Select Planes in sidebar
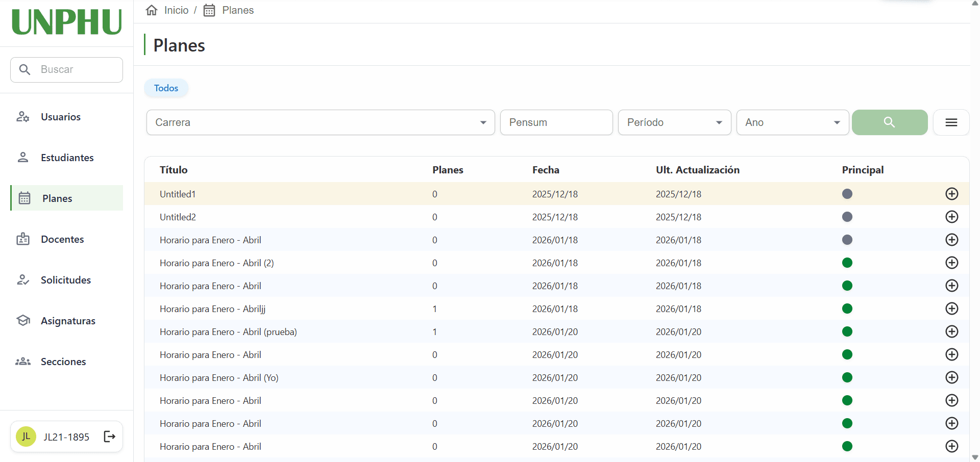Viewport: 980px width, 462px height. 66,198
